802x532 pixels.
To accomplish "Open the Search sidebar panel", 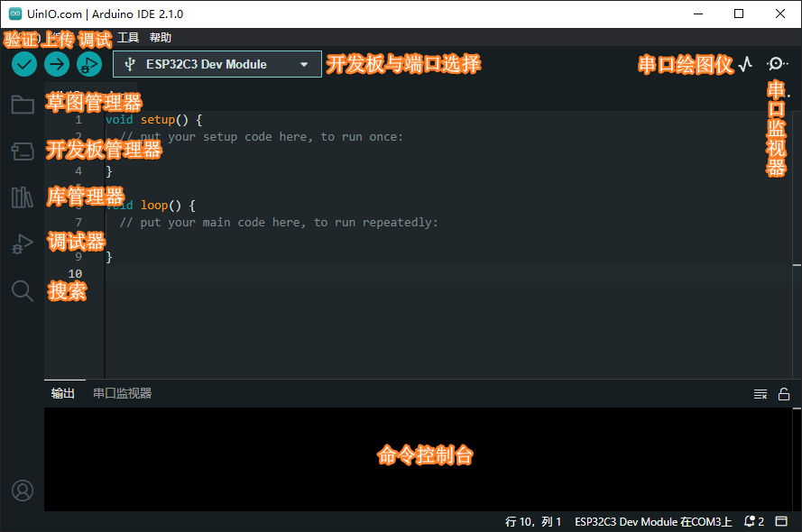I will 23,290.
